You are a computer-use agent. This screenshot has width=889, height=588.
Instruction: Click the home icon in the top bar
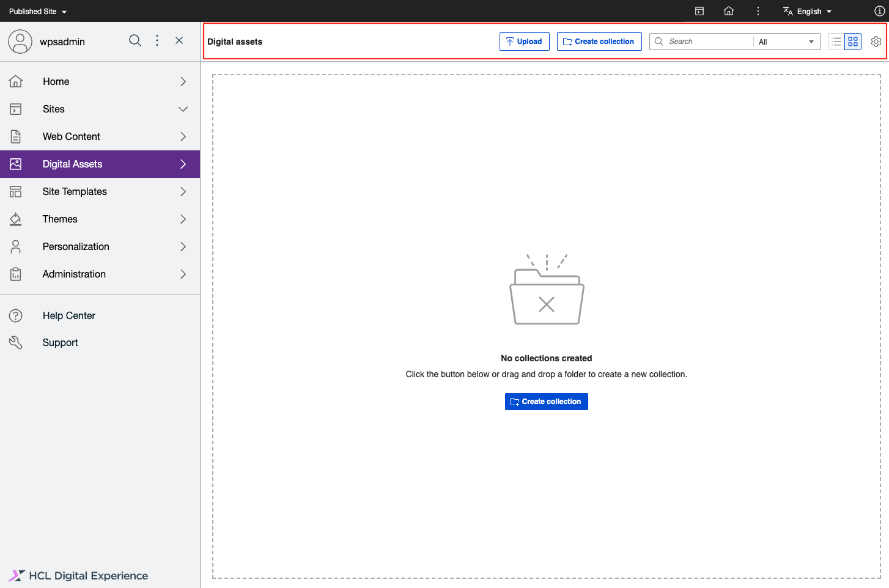728,10
